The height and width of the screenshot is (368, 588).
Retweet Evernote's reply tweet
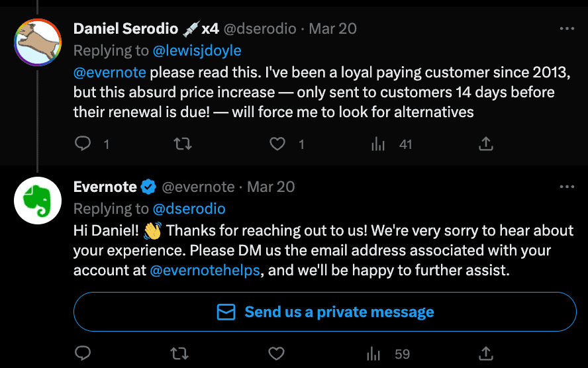pyautogui.click(x=179, y=353)
